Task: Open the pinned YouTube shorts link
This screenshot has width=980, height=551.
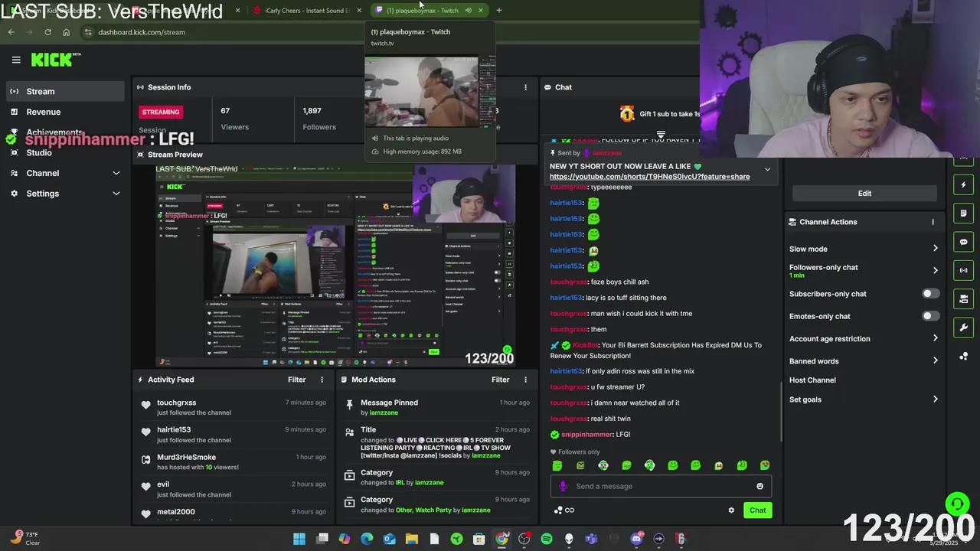Action: pos(649,177)
